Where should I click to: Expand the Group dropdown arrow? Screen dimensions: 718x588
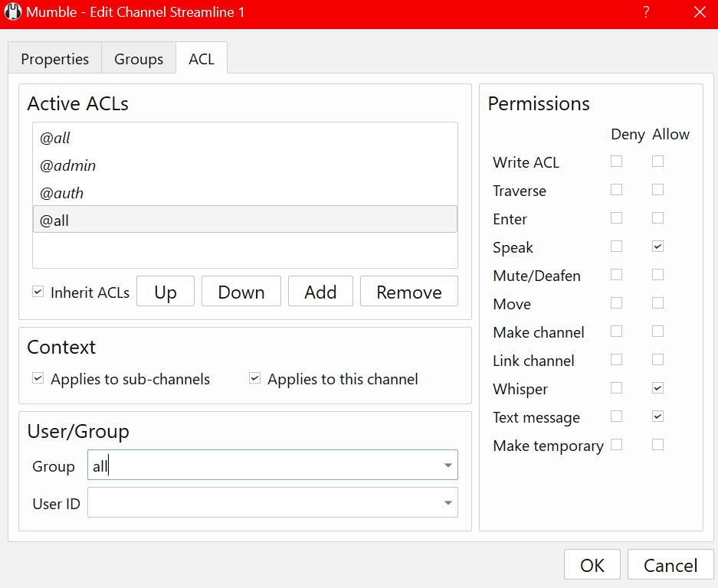[x=447, y=465]
